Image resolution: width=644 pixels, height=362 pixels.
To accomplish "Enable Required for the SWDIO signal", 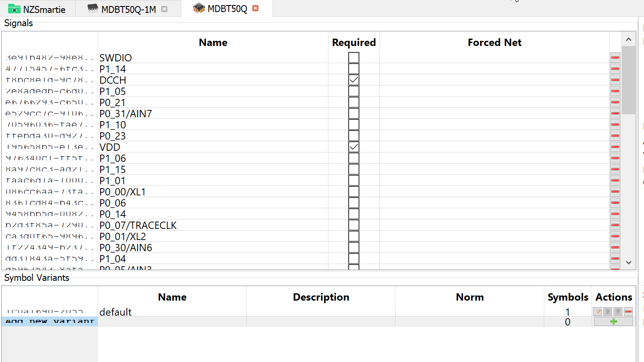I will (x=353, y=57).
